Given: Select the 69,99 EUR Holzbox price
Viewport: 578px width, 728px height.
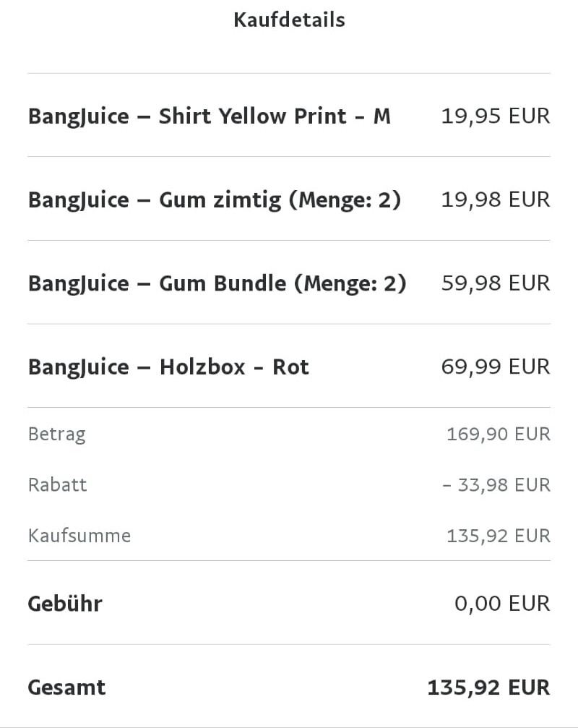Looking at the screenshot, I should (x=495, y=367).
